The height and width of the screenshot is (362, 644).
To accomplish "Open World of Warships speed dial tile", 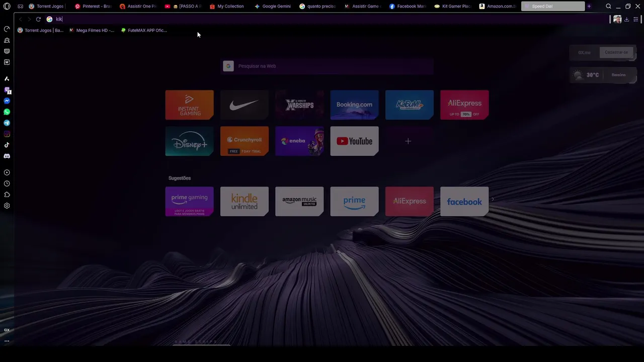I will (299, 105).
